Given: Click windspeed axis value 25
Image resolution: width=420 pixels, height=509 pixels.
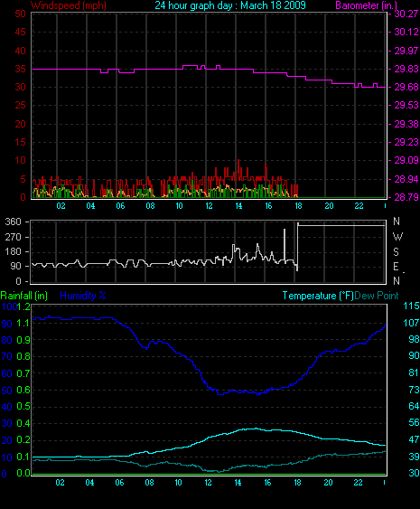Looking at the screenshot, I should pos(20,105).
